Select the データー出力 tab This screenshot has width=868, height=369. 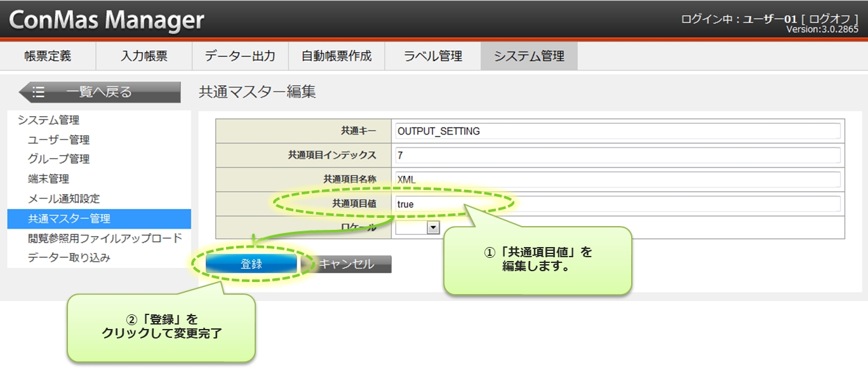pyautogui.click(x=240, y=56)
